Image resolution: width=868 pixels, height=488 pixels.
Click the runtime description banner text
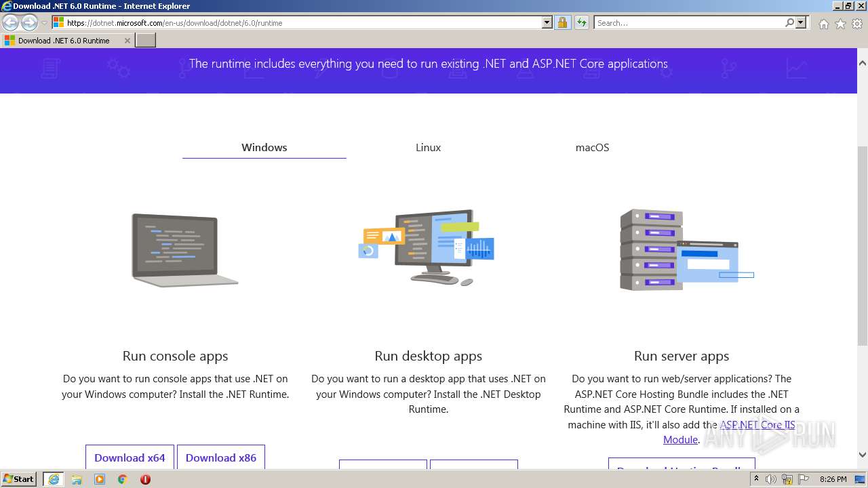[429, 64]
